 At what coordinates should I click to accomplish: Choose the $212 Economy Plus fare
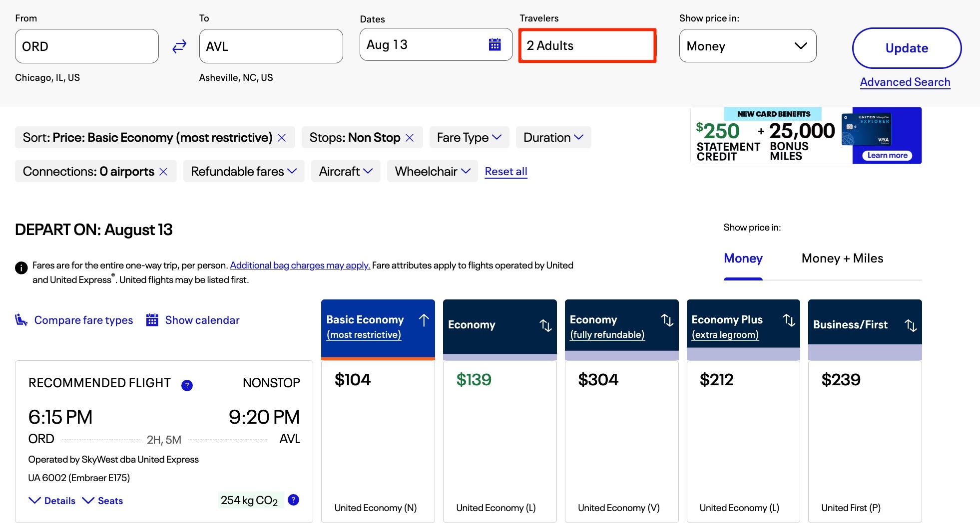click(x=743, y=442)
